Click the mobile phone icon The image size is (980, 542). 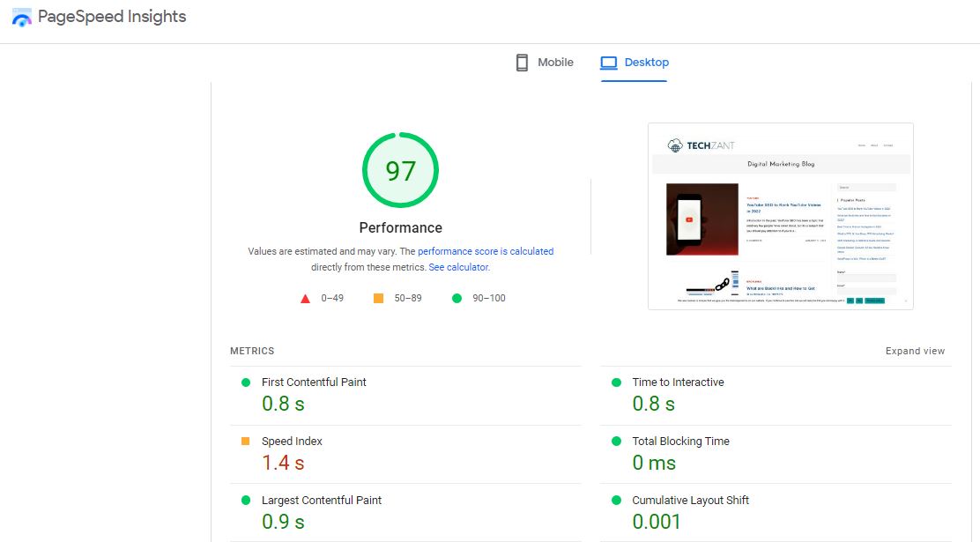tap(522, 62)
